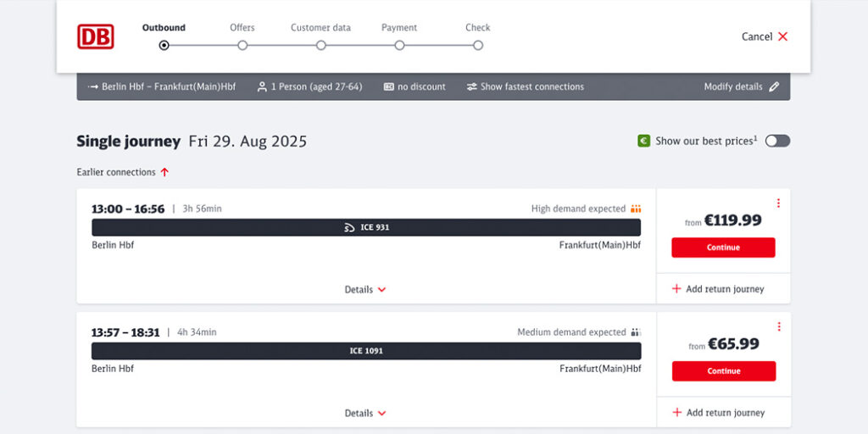Image resolution: width=868 pixels, height=434 pixels.
Task: Load Earlier connections
Action: click(123, 172)
